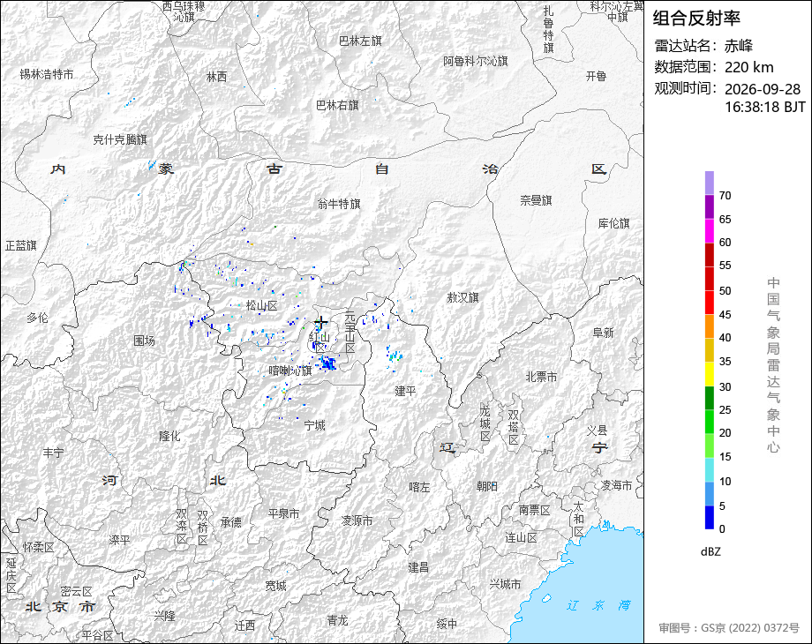Viewport: 812px width, 644px height.
Task: Click the map label 建平
Action: pos(405,392)
